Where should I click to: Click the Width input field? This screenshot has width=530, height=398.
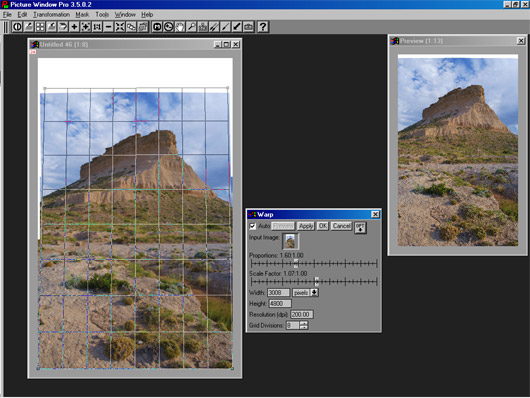point(279,292)
